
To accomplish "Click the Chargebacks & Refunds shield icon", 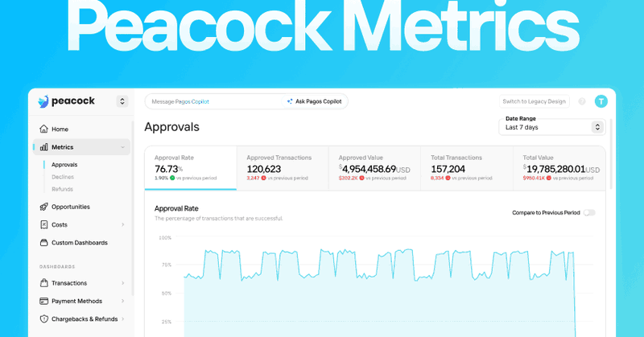I will [44, 319].
